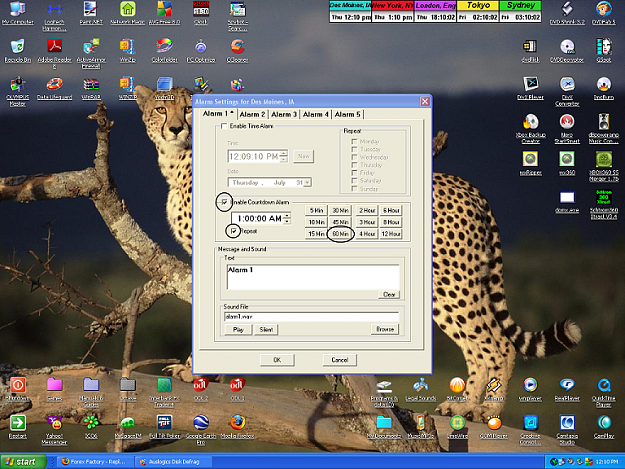Open Adobe Reader 8 icon

[55, 53]
